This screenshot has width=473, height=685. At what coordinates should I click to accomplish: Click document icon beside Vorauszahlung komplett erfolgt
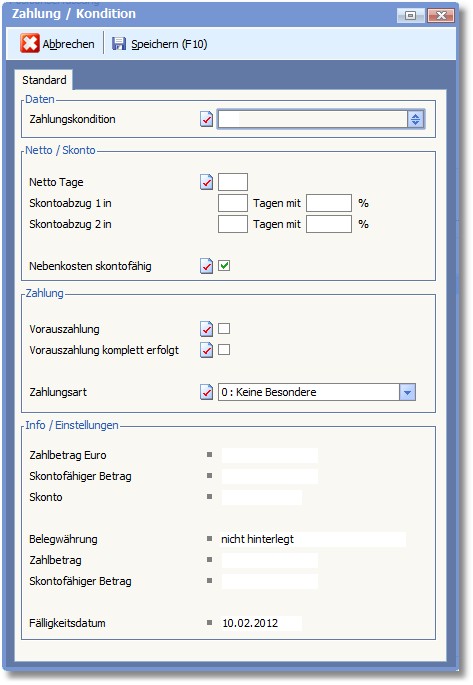[x=207, y=350]
